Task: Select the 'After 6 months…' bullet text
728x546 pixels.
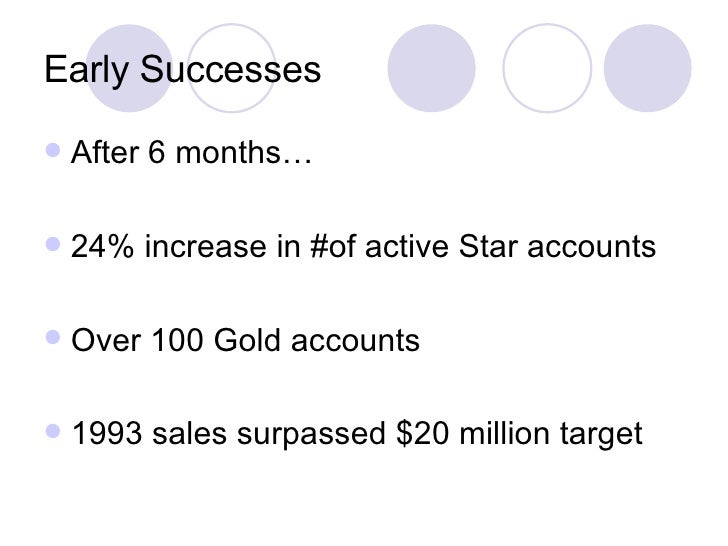Action: [x=191, y=152]
